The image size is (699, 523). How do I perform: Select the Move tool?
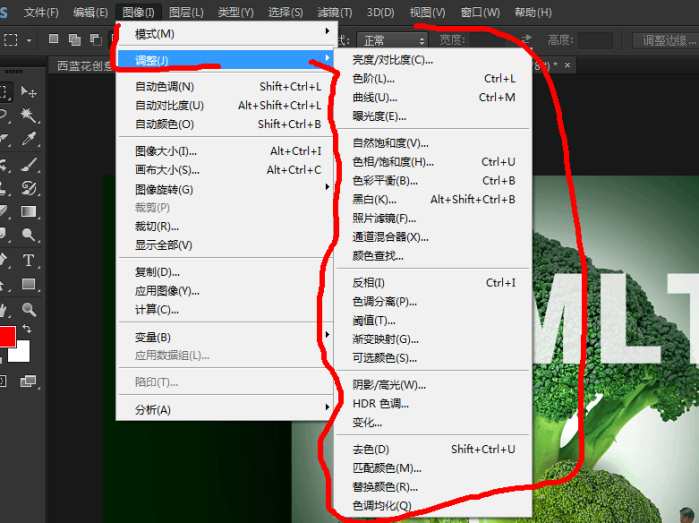(29, 92)
